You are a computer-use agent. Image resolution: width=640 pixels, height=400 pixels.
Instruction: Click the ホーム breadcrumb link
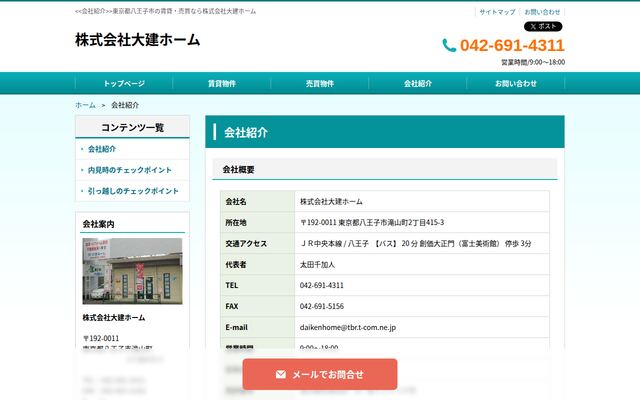pos(85,105)
